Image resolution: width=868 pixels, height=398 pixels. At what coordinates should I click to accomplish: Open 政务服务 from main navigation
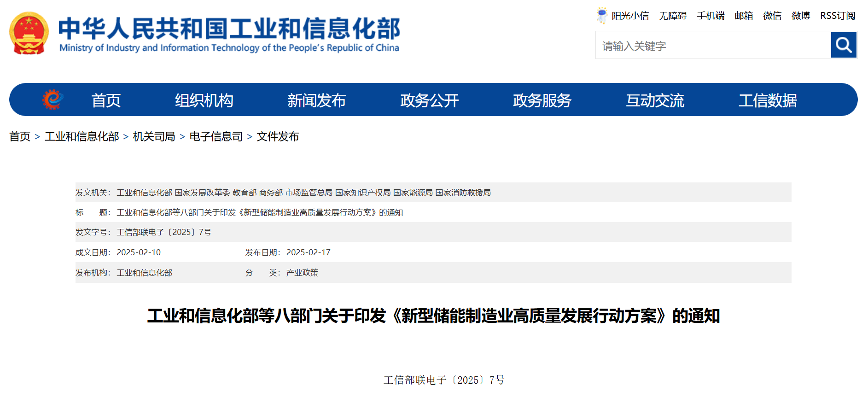click(542, 100)
